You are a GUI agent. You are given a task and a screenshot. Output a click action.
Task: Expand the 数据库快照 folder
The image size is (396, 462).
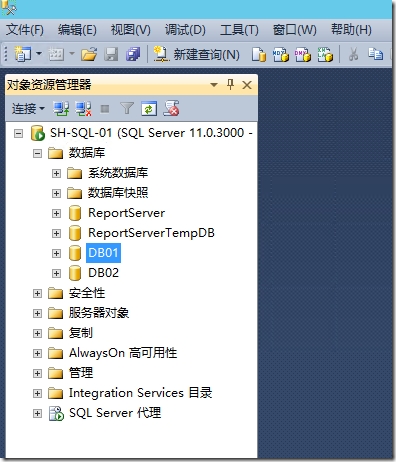click(56, 194)
